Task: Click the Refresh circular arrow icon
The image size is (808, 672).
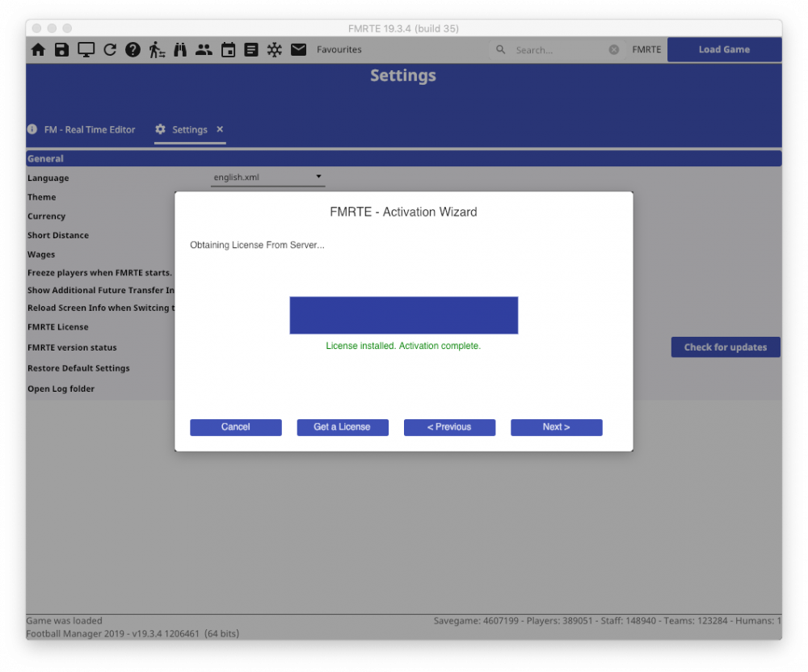Action: [110, 50]
